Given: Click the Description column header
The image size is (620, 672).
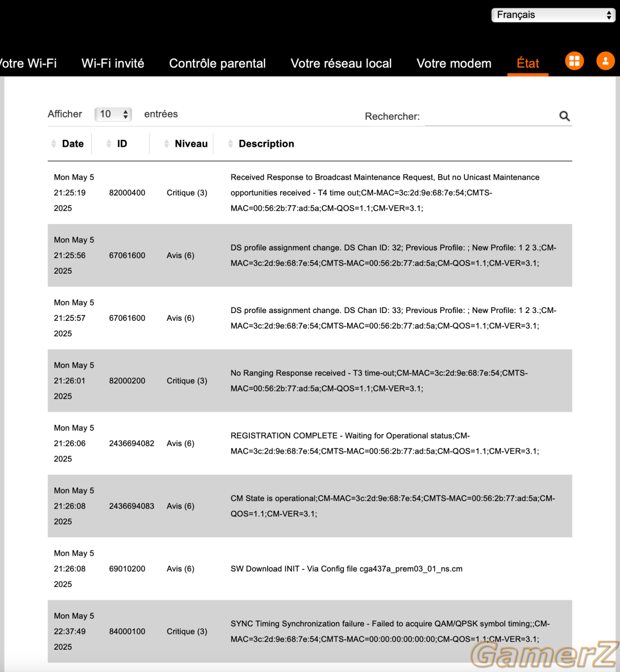Looking at the screenshot, I should tap(266, 144).
